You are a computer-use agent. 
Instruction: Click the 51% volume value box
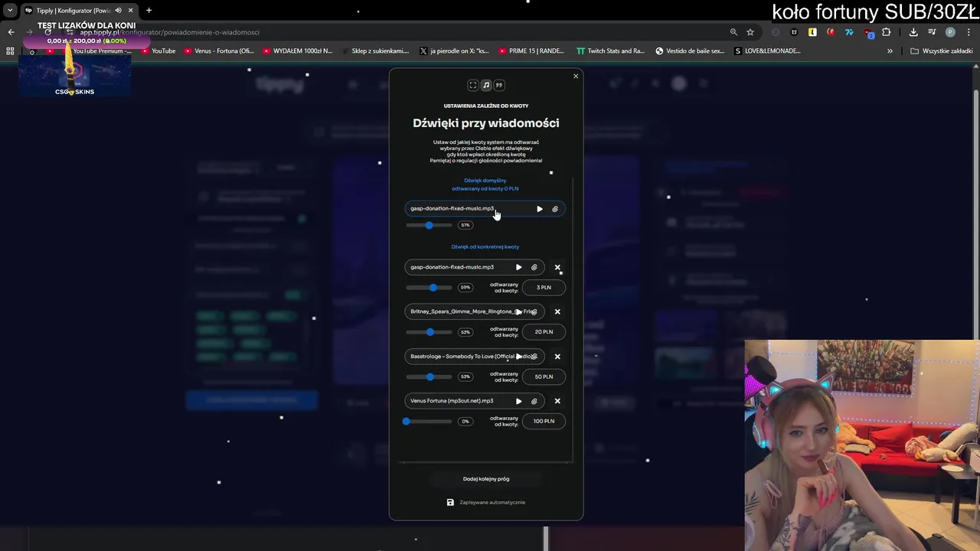[x=465, y=225]
